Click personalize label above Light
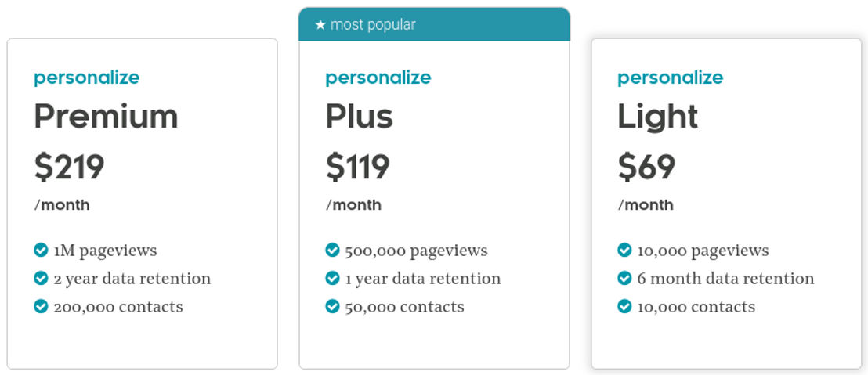This screenshot has width=868, height=375. click(671, 78)
